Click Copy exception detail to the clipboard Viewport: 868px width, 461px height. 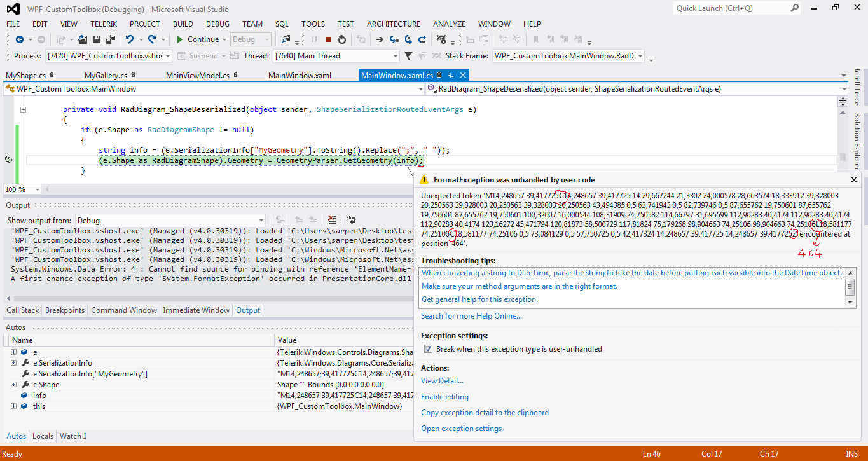tap(485, 413)
